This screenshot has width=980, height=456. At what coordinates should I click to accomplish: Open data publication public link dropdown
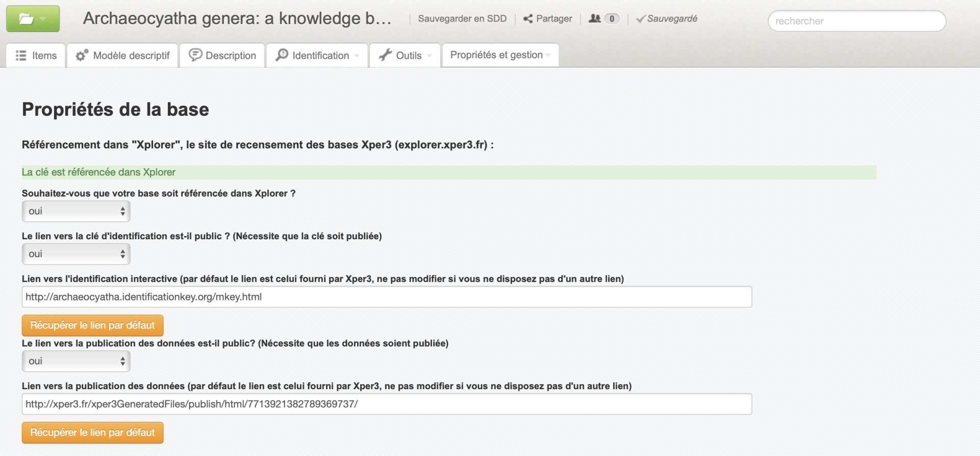click(76, 361)
